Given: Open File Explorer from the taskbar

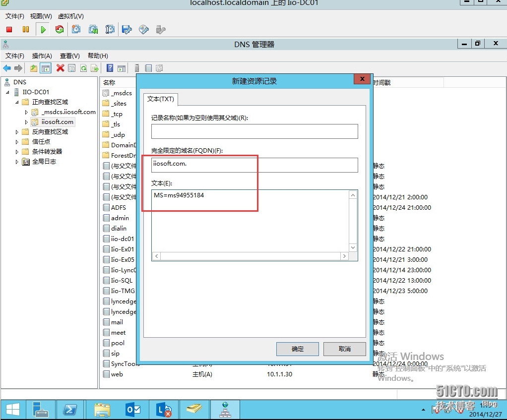Looking at the screenshot, I should click(x=102, y=410).
